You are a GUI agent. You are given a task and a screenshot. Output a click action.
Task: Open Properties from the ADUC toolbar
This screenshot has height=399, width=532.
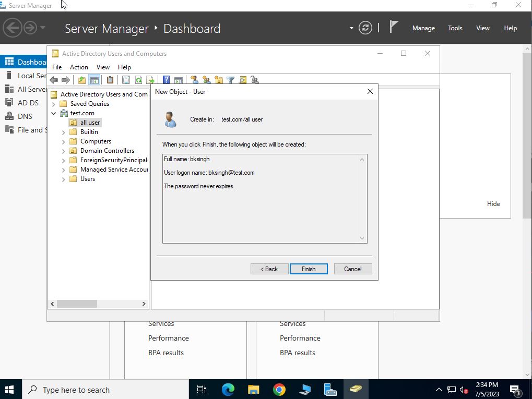[126, 80]
